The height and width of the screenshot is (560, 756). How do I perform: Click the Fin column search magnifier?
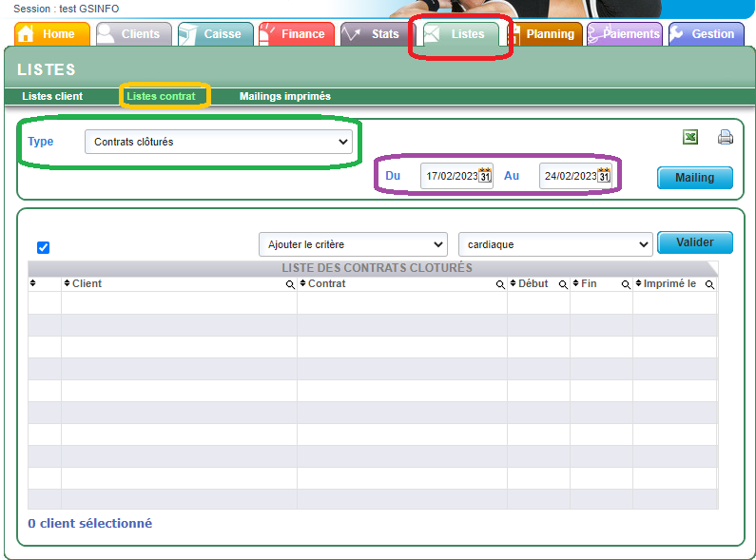(626, 284)
